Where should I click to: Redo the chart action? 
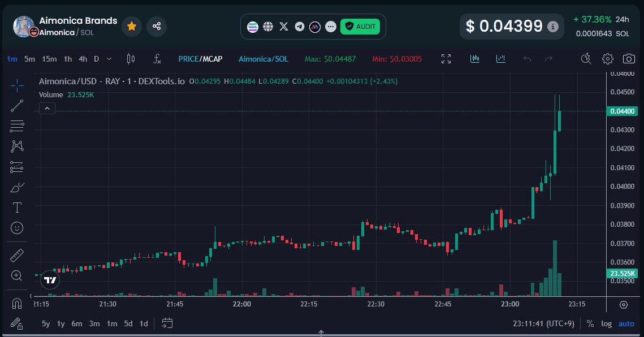point(548,59)
